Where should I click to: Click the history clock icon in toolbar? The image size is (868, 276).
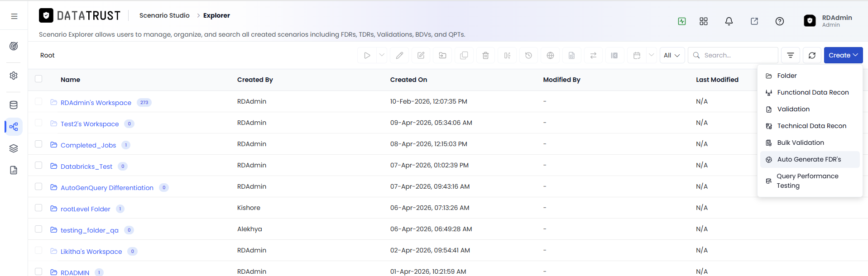pos(528,55)
